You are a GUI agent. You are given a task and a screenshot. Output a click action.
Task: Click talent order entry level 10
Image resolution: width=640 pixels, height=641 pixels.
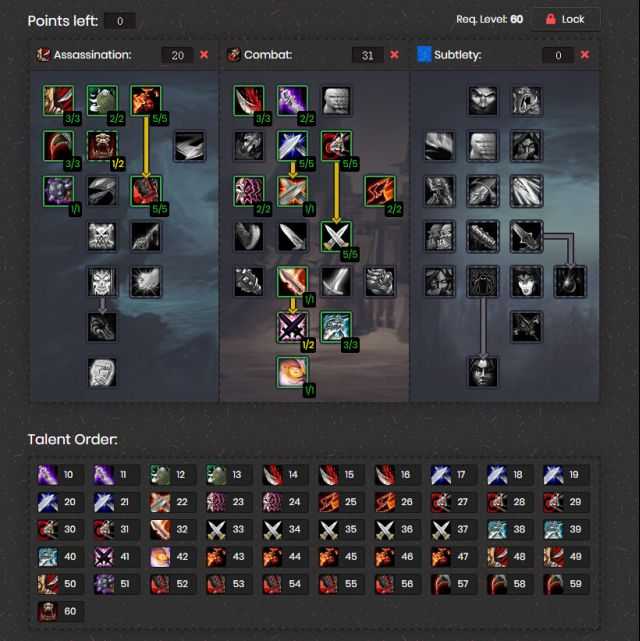(x=60, y=475)
